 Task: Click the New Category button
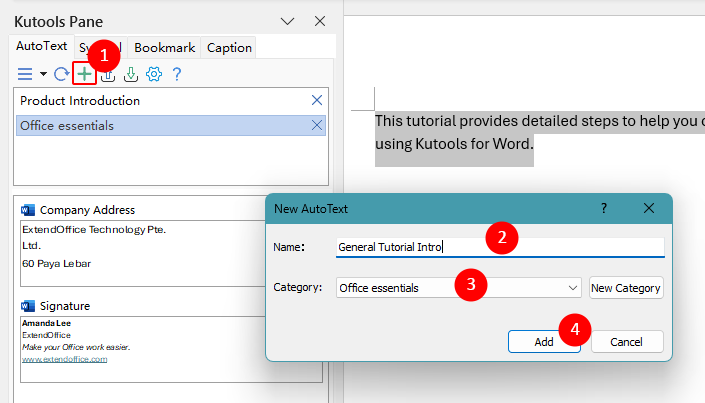tap(626, 288)
